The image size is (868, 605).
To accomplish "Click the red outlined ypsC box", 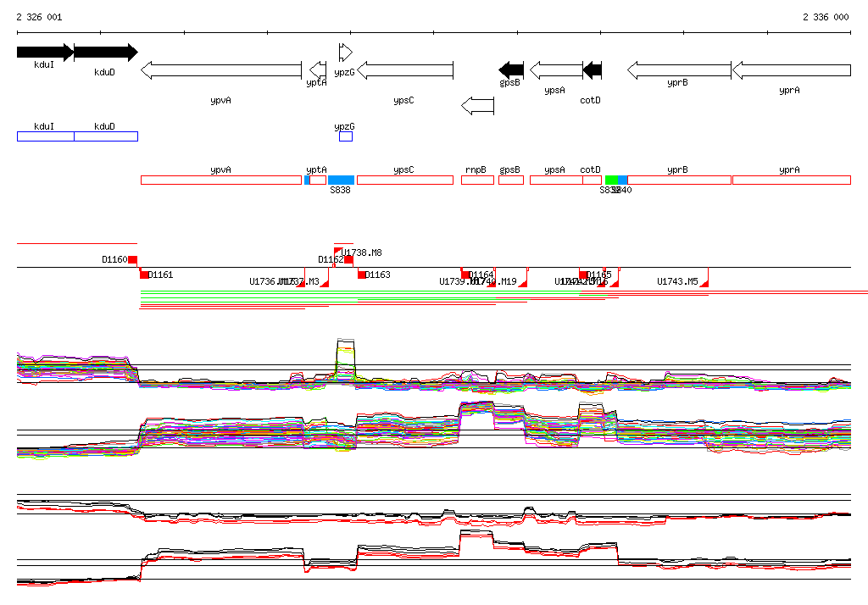I will (405, 180).
